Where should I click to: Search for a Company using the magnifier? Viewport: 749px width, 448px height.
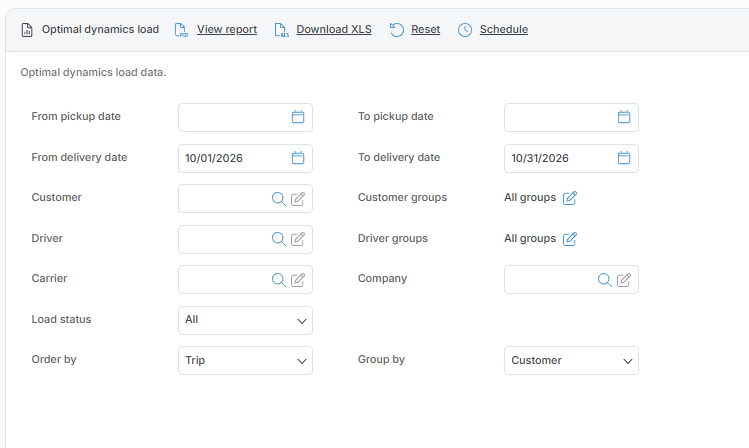coord(605,280)
